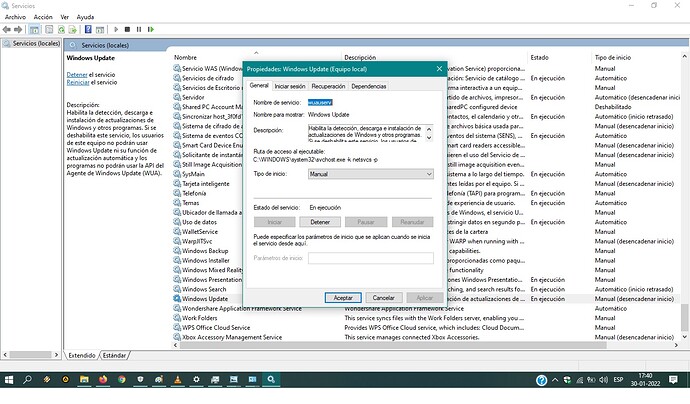Open the taskbar clock showing 17:40
Image resolution: width=690 pixels, height=404 pixels.
(x=645, y=379)
